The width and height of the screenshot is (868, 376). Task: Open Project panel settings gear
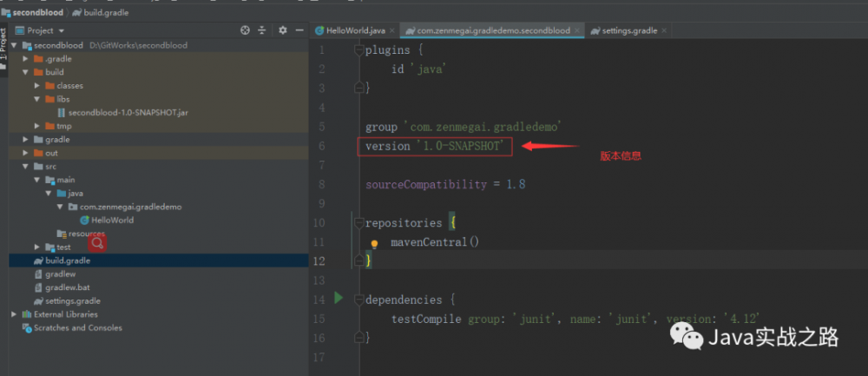(283, 30)
